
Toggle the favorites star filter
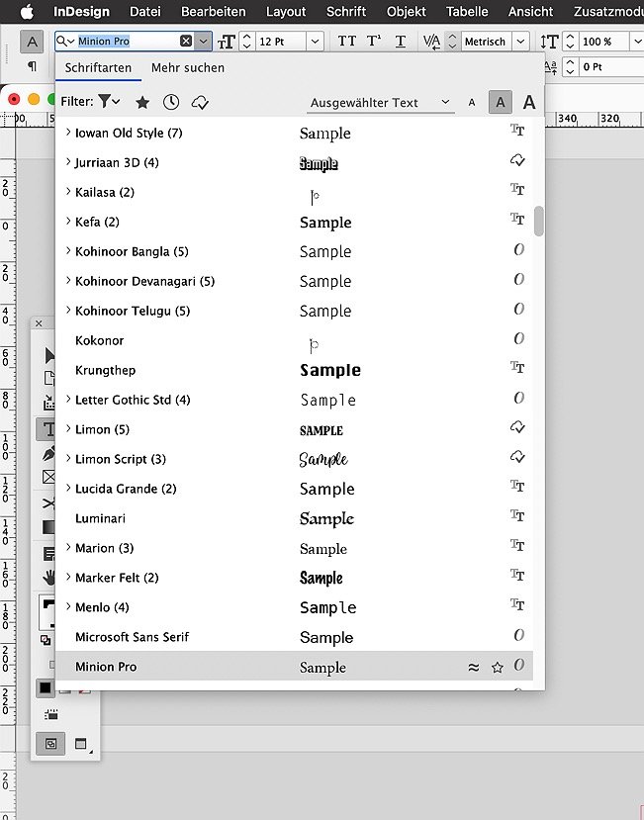click(x=142, y=102)
